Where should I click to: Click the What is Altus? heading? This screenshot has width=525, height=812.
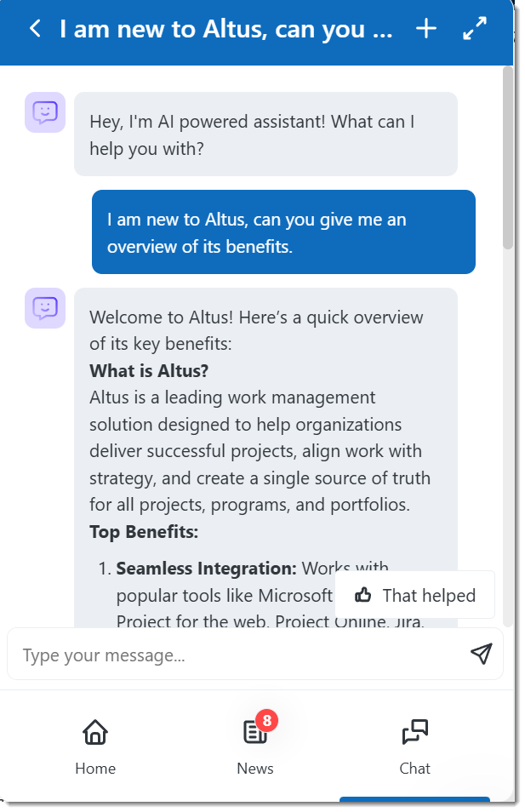(149, 371)
